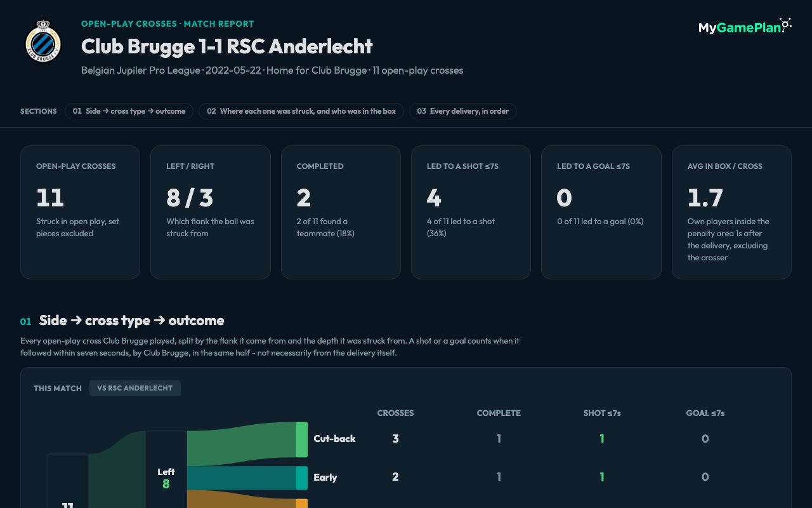
Task: Click the THIS MATCH label
Action: (x=58, y=389)
